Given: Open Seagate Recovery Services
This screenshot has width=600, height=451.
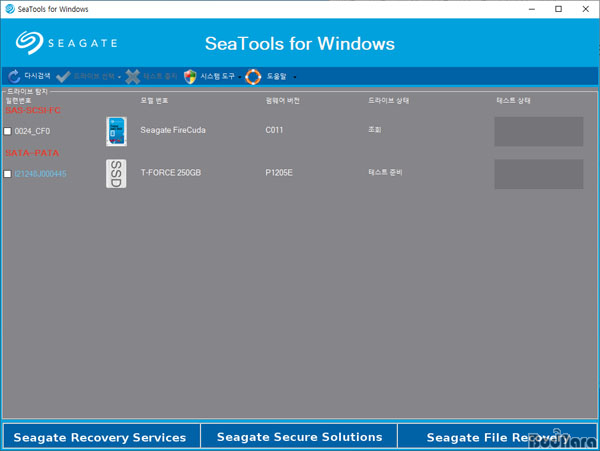Looking at the screenshot, I should click(x=100, y=437).
